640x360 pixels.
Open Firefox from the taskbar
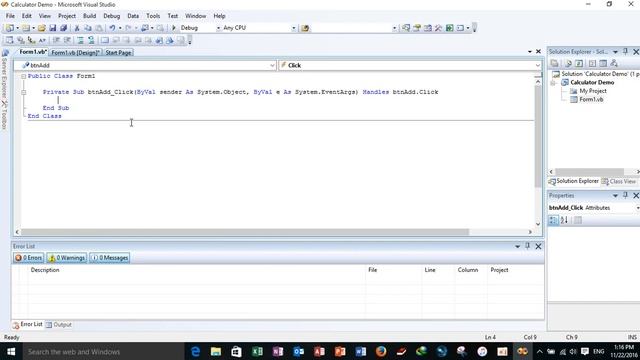click(381, 351)
